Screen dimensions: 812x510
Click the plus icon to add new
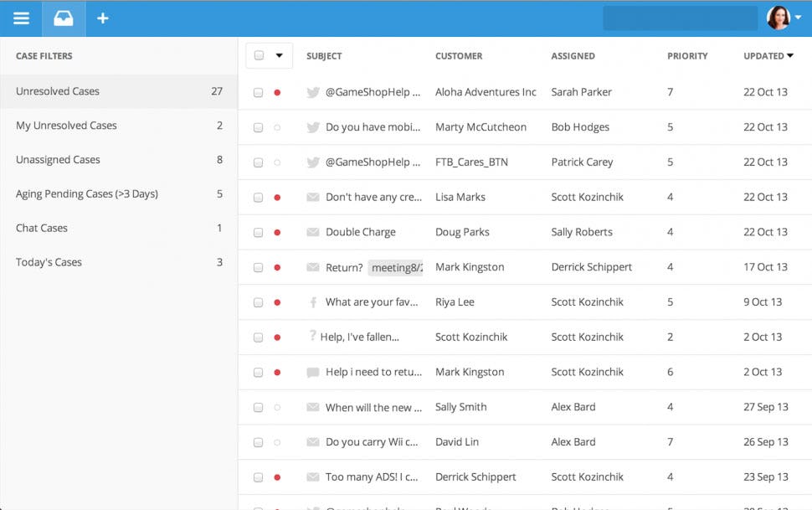[103, 18]
